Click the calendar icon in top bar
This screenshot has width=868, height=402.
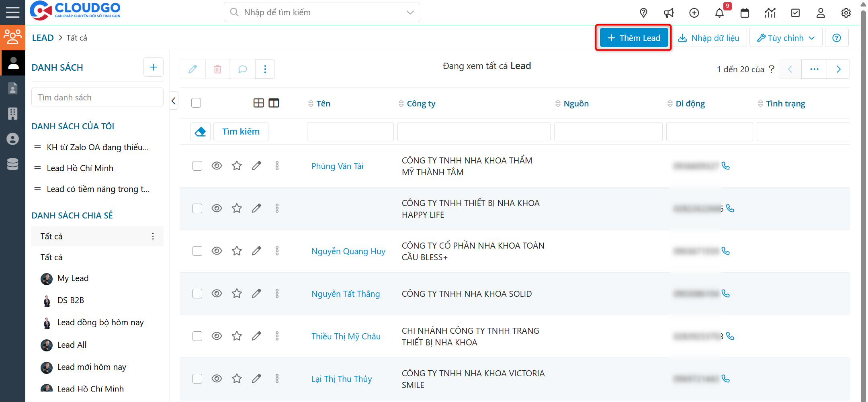pyautogui.click(x=745, y=13)
